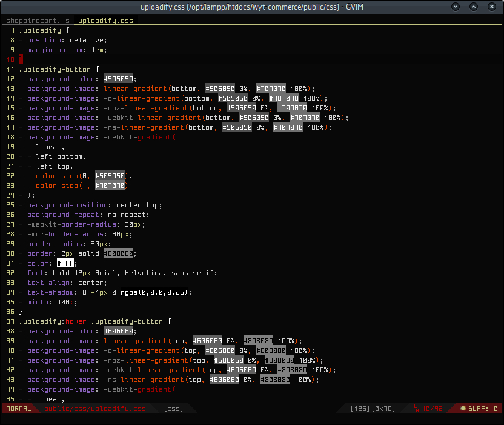Click #707070 in color-stop on line 23
The width and height of the screenshot is (504, 425).
(x=110, y=186)
